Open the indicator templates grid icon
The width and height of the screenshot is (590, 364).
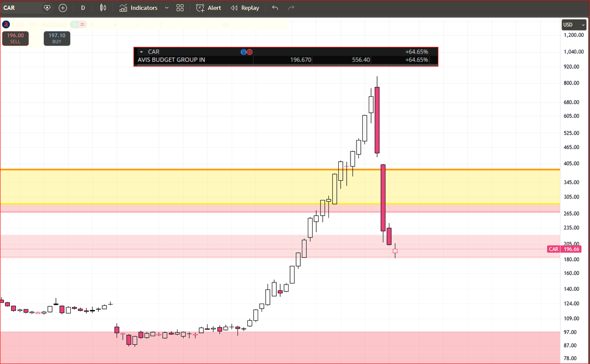(180, 8)
